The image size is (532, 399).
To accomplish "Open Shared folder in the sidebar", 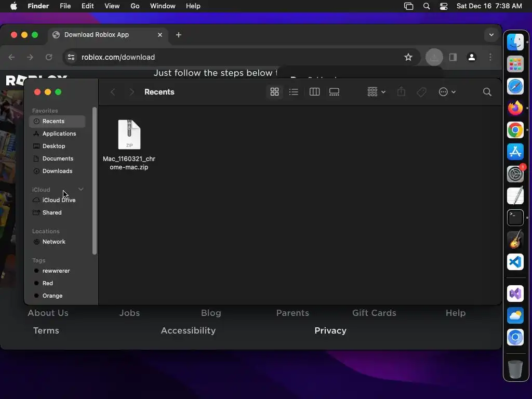I will 57,212.
